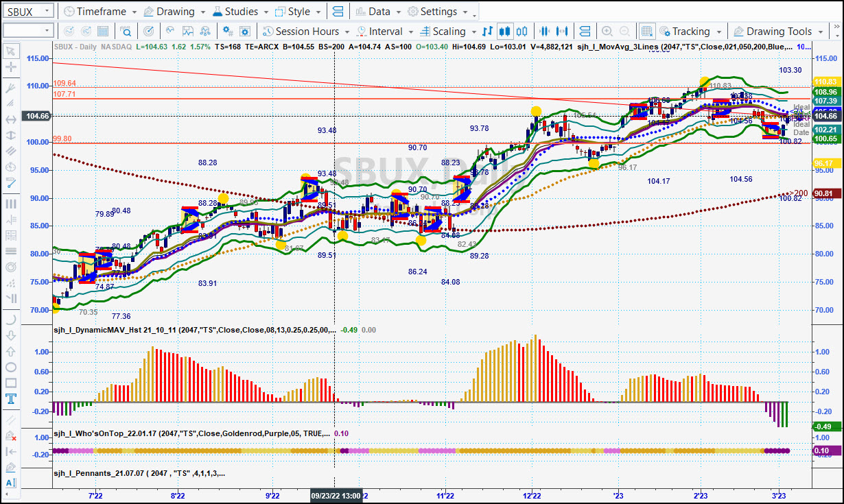Select the rectangle drawing tool
The height and width of the screenshot is (504, 844).
click(11, 383)
